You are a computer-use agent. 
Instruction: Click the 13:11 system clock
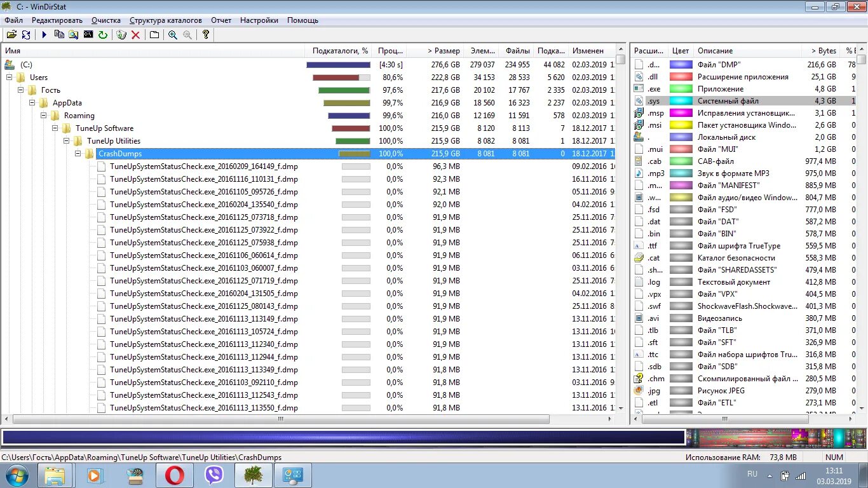point(834,471)
